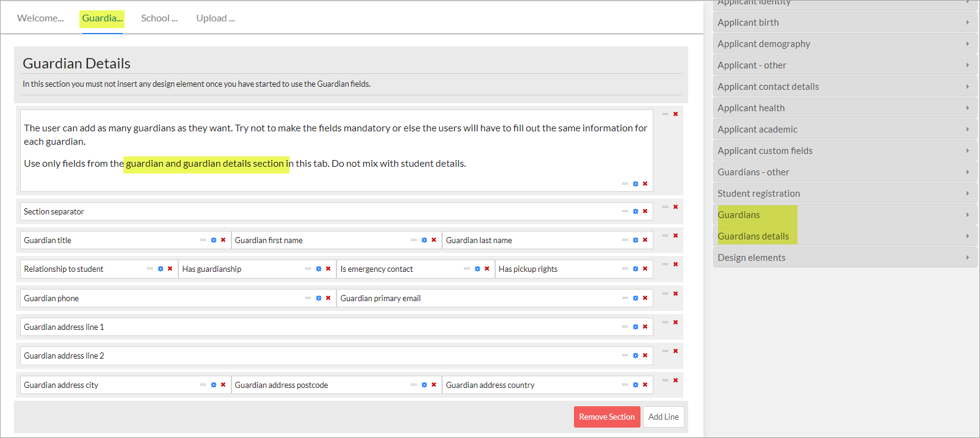Open settings for Guardian address country
The image size is (980, 438).
tap(636, 385)
